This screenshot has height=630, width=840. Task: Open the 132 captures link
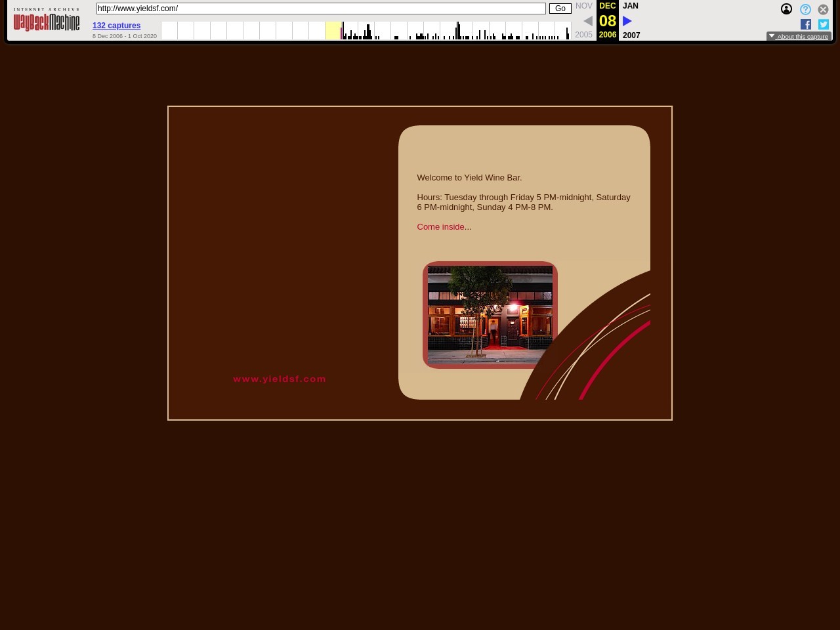(116, 26)
